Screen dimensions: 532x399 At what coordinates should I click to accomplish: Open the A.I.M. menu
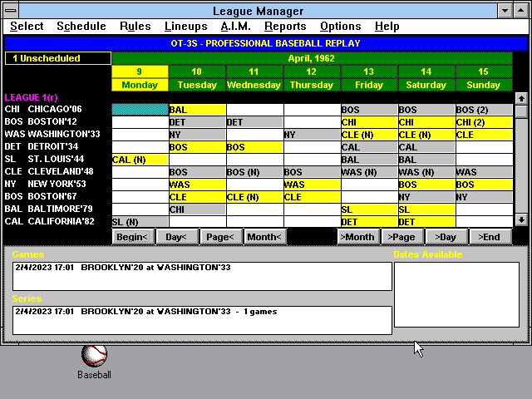click(x=236, y=27)
